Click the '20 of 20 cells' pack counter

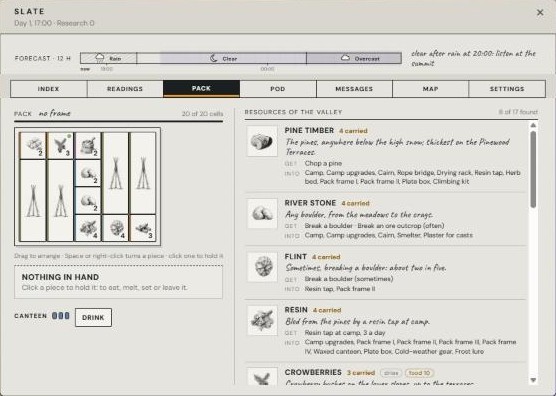click(202, 114)
